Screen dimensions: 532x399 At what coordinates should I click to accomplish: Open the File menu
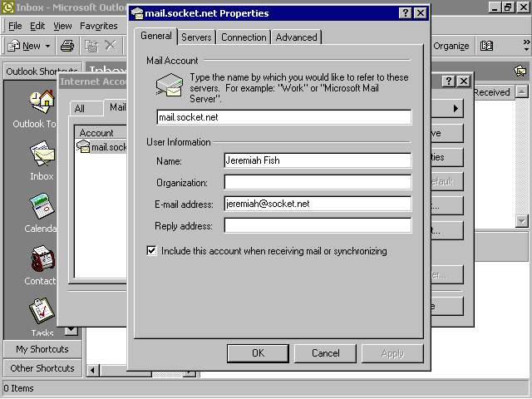point(15,26)
